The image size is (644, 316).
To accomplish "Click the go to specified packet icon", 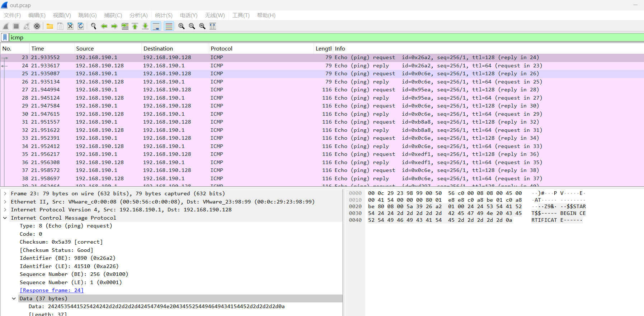I will coord(125,26).
